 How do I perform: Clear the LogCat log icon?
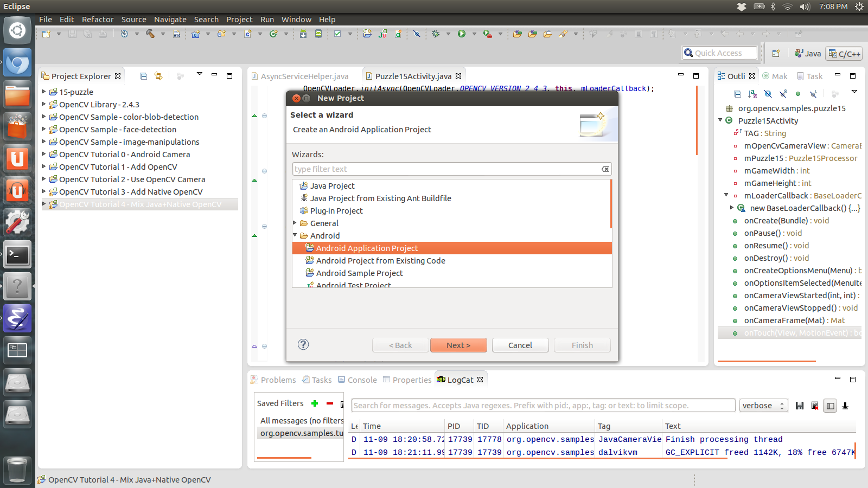(x=815, y=406)
